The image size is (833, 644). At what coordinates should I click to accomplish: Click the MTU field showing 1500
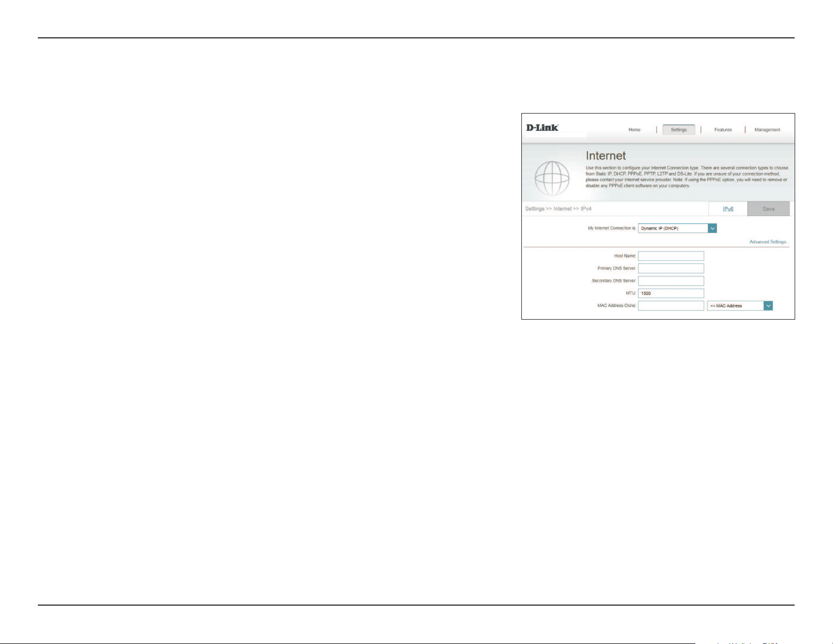pyautogui.click(x=671, y=293)
